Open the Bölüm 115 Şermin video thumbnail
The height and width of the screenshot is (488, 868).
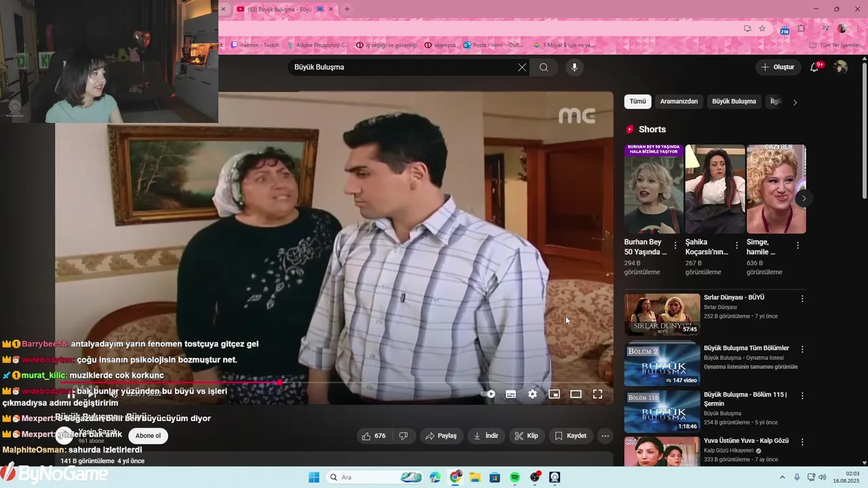662,411
